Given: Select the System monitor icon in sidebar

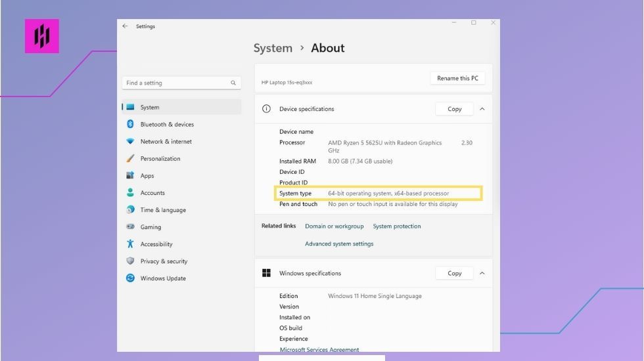Looking at the screenshot, I should (x=130, y=107).
